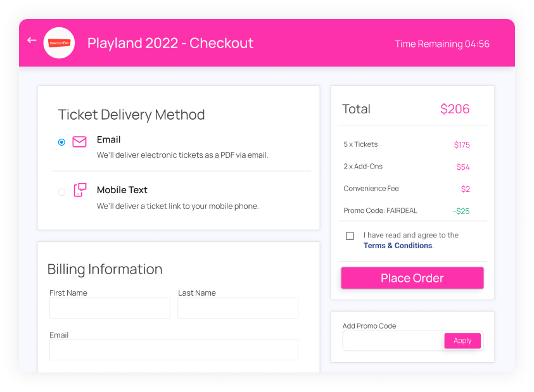Click the $206 total amount
The width and height of the screenshot is (534, 392).
pyautogui.click(x=455, y=109)
